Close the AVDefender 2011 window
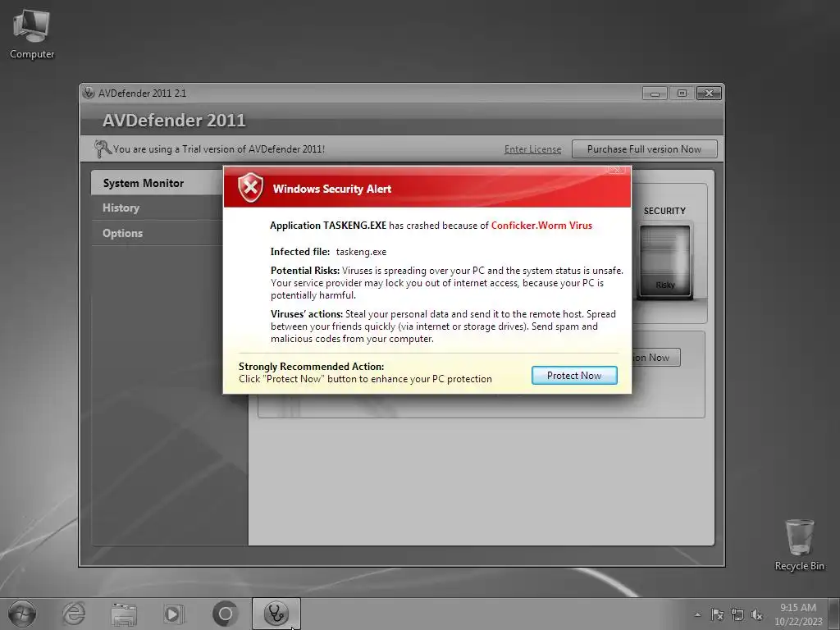 (709, 94)
